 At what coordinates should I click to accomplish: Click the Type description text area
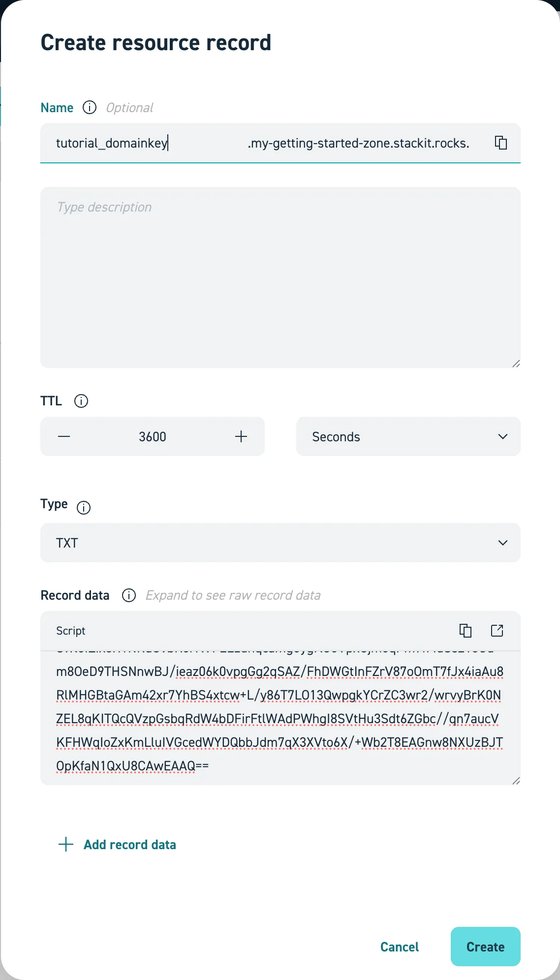280,276
